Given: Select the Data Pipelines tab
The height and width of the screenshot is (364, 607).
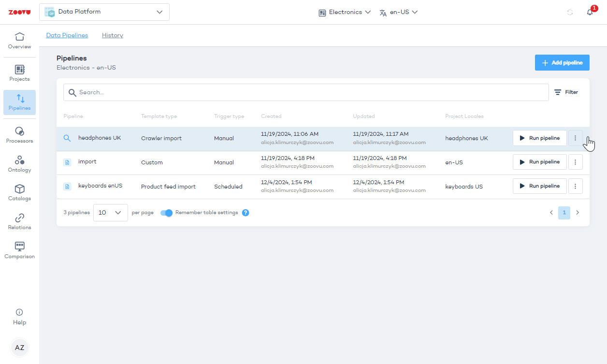Looking at the screenshot, I should (x=67, y=35).
